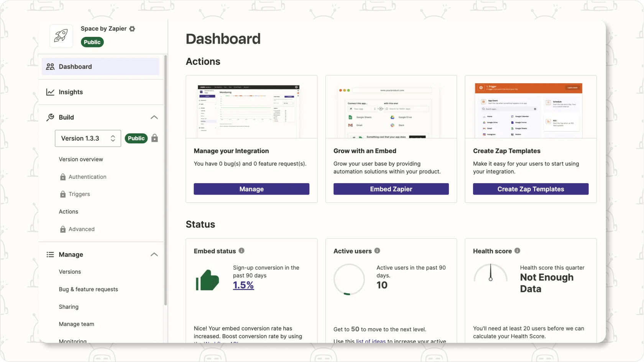Click the Public badge under Space by Zapier
Image resolution: width=644 pixels, height=362 pixels.
pyautogui.click(x=92, y=42)
